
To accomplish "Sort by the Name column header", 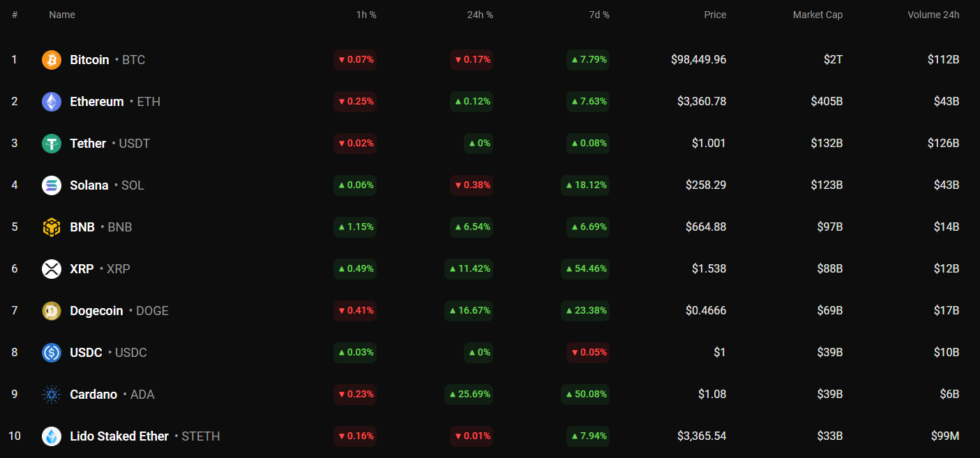I will tap(62, 15).
